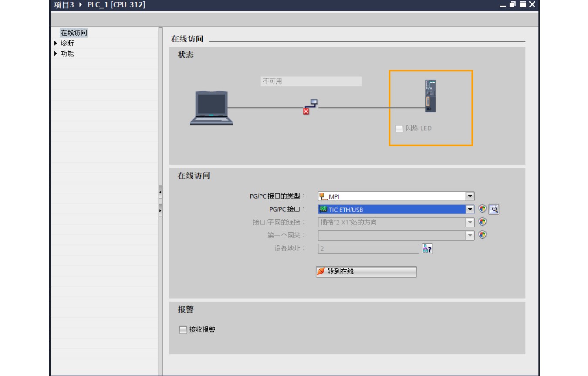Click the shield icon beside PG/PC 接口
588x376 pixels.
coord(482,209)
